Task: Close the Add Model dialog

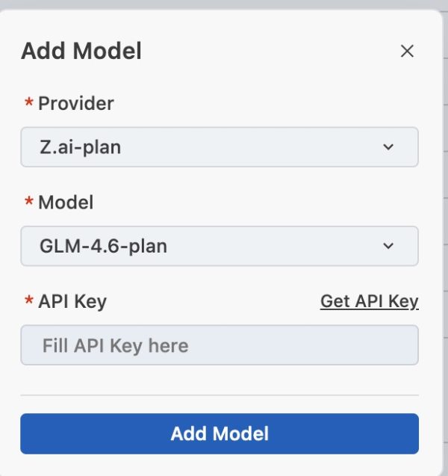Action: tap(407, 51)
